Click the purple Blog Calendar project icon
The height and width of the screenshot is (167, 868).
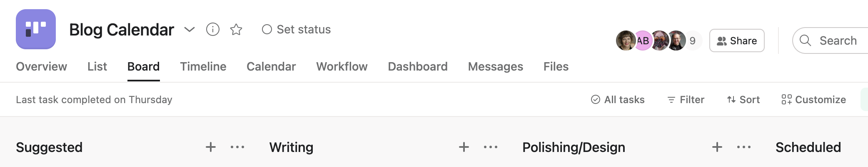tap(36, 29)
